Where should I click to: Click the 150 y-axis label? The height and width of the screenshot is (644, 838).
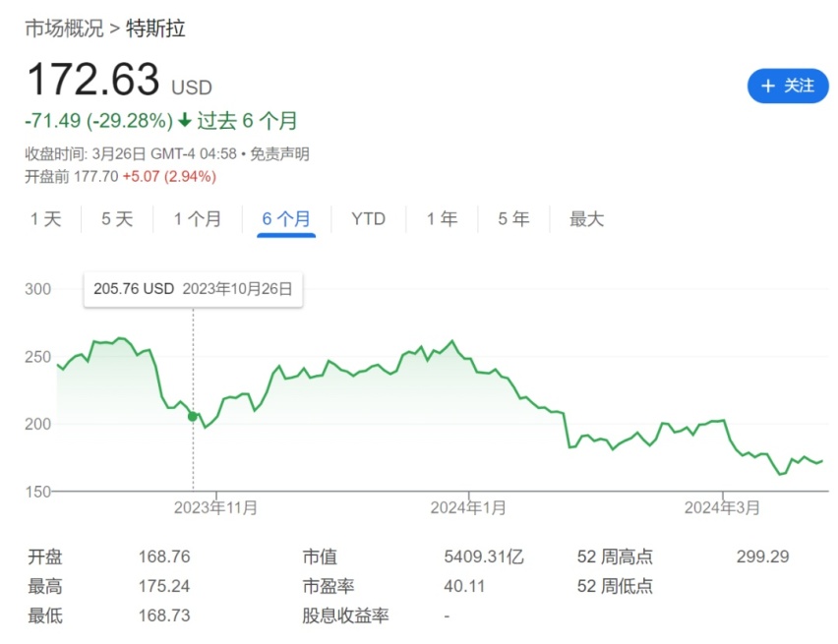click(x=38, y=492)
